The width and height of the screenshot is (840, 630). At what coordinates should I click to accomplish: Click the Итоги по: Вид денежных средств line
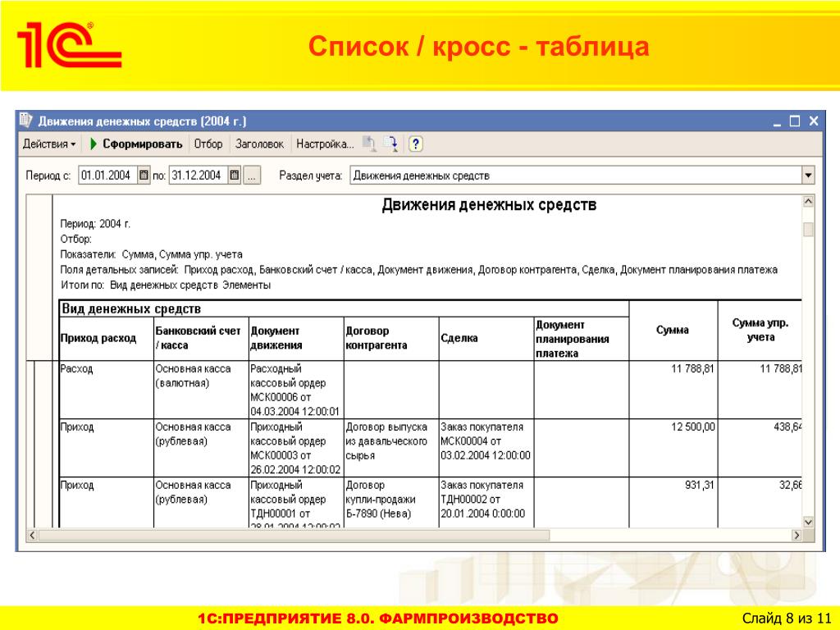166,285
